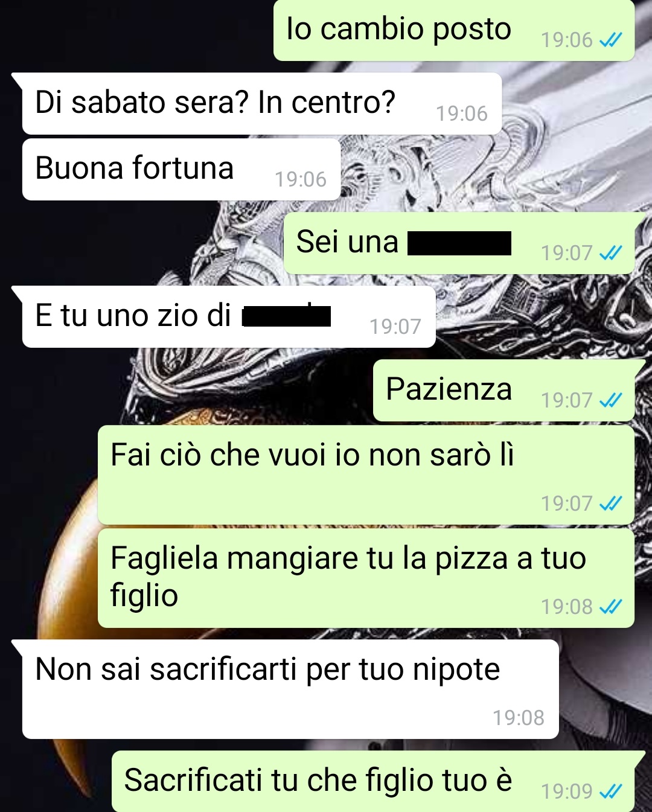This screenshot has height=812, width=652.
Task: Tap the censored black bar in "Sei una" message
Action: 459,243
